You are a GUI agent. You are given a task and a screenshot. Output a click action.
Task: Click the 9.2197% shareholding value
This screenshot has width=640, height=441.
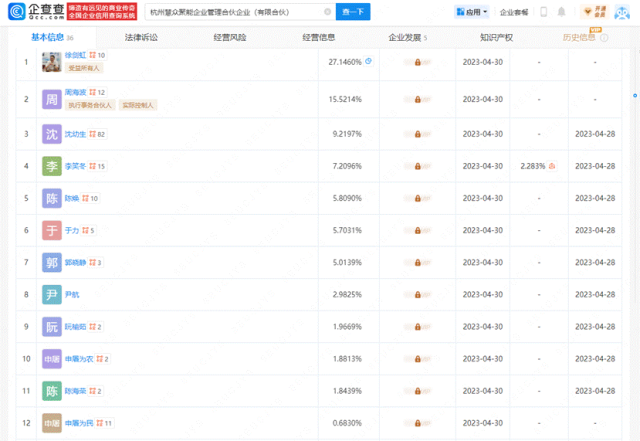[347, 134]
